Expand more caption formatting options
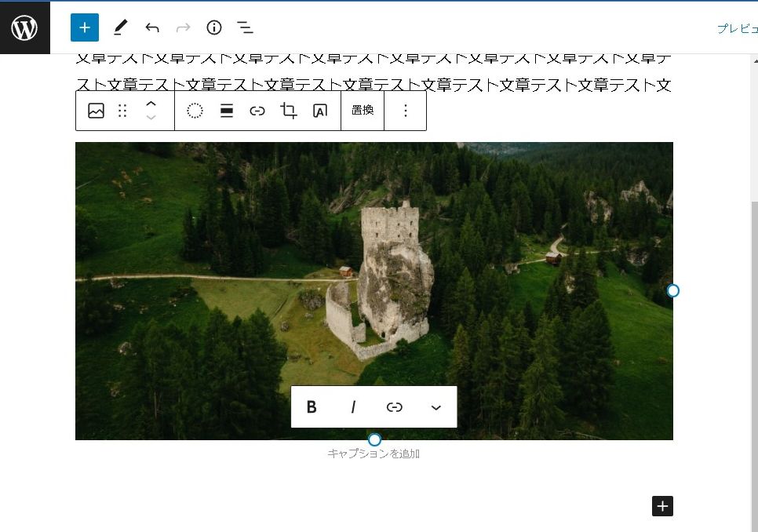Screen dimensions: 758x532 (436, 407)
